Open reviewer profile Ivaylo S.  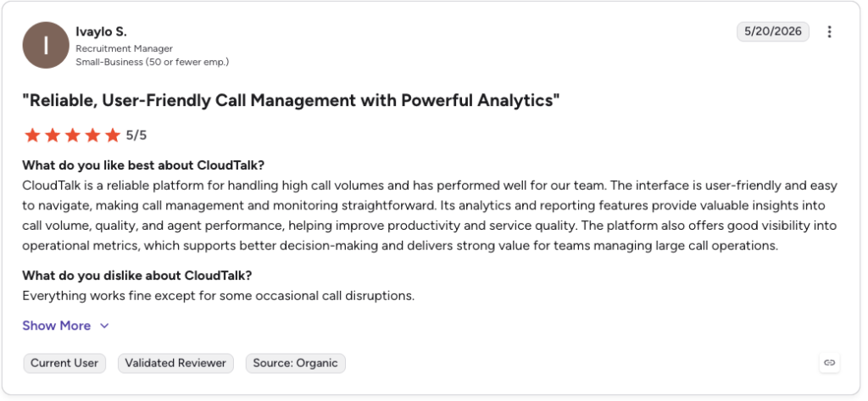point(102,32)
